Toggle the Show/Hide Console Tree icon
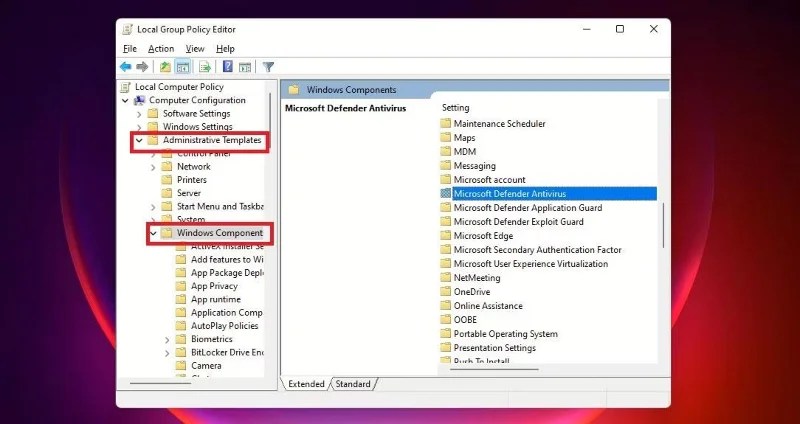This screenshot has height=424, width=800. [x=183, y=67]
